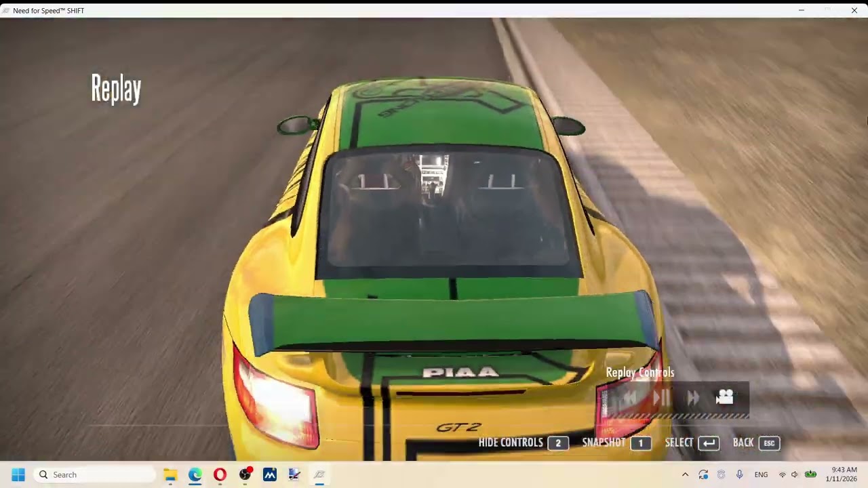Image resolution: width=868 pixels, height=488 pixels.
Task: Open the clock and date panel
Action: point(841,474)
